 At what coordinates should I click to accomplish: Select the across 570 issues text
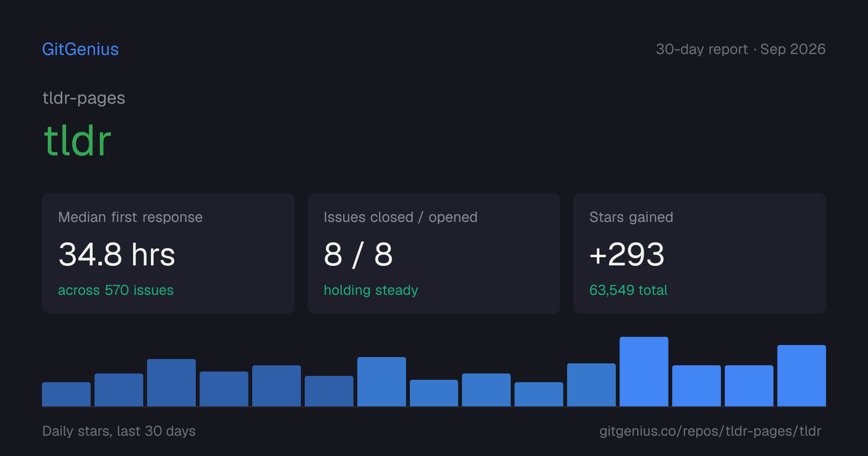tap(116, 290)
